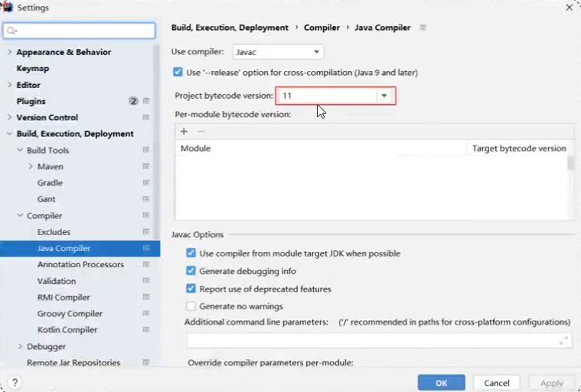
Task: Click the project-level icon beside Remote Jar Repositories
Action: coord(146,362)
